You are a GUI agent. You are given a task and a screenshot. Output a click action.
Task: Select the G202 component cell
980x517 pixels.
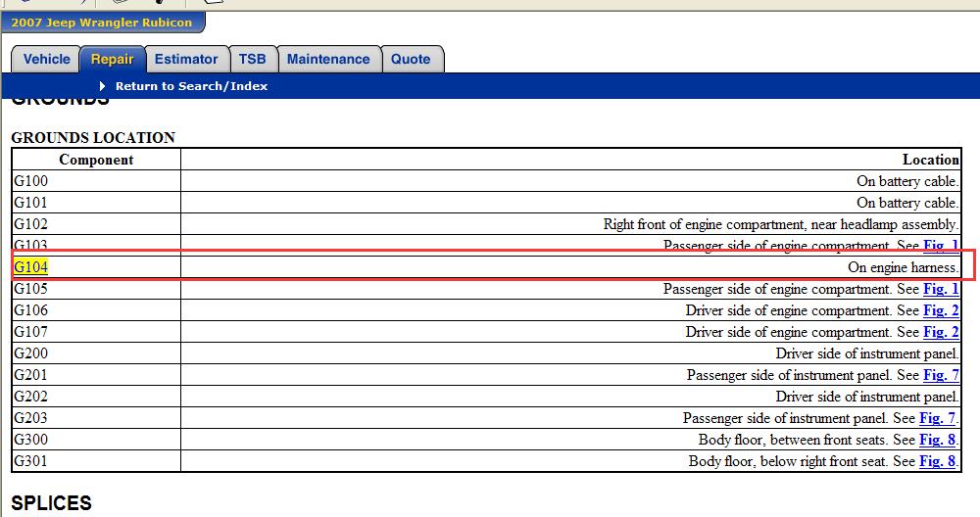(96, 397)
